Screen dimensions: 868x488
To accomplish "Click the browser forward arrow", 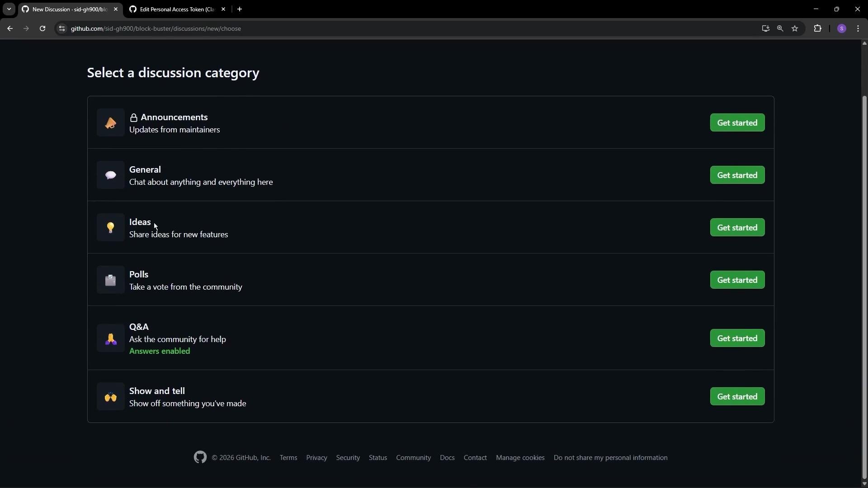I will tap(26, 28).
